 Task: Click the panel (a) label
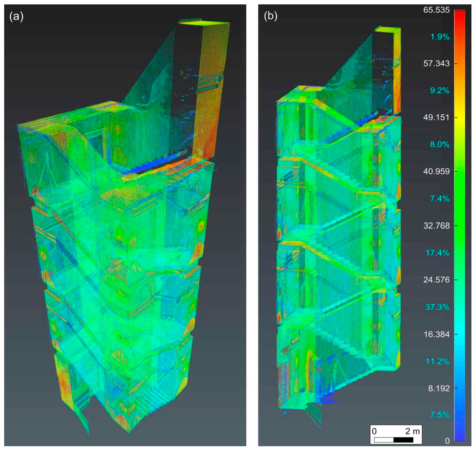tap(16, 16)
